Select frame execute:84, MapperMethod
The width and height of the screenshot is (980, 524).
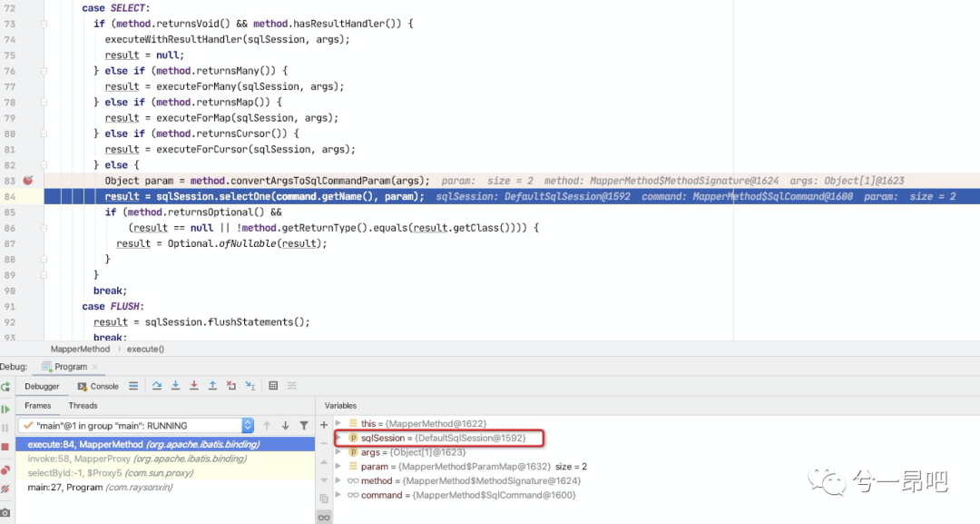click(165, 444)
